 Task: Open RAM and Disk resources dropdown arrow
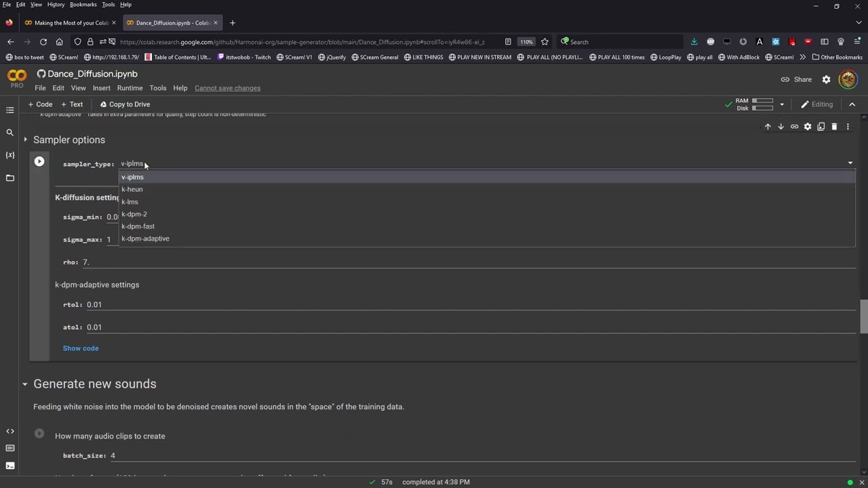[x=781, y=104]
